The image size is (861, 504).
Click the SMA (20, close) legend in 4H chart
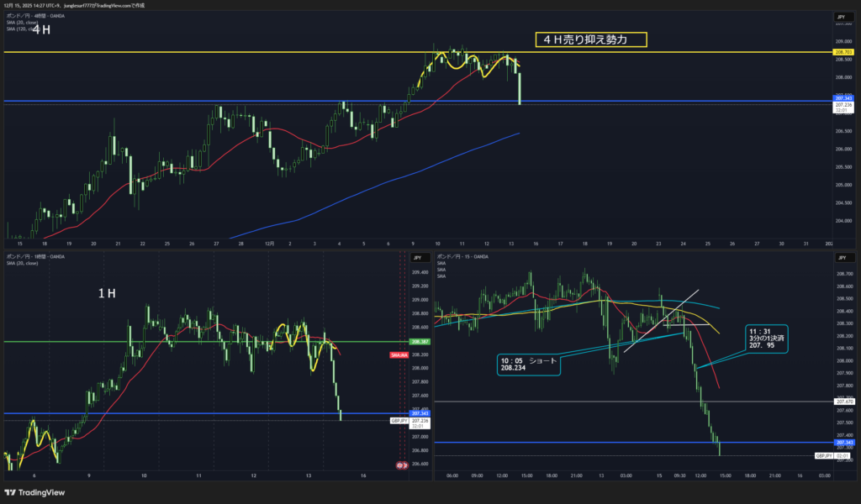22,22
